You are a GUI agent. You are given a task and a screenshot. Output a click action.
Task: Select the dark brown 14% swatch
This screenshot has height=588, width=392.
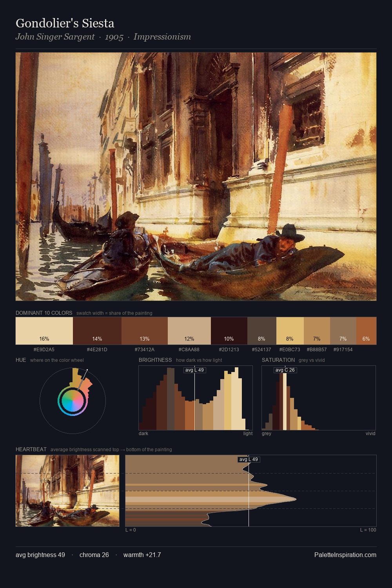tap(97, 331)
